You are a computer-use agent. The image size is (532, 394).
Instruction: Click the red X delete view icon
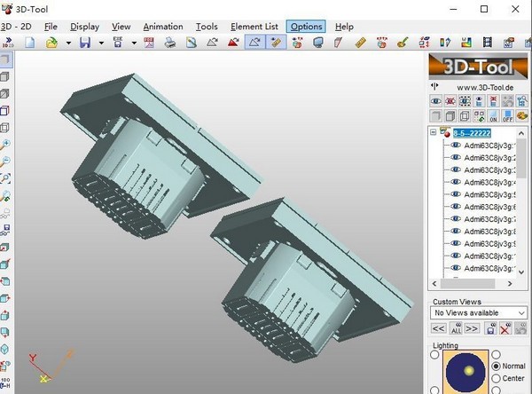505,328
